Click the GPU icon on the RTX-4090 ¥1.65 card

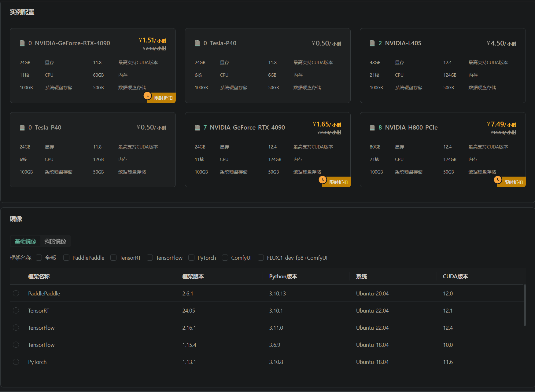pos(197,127)
